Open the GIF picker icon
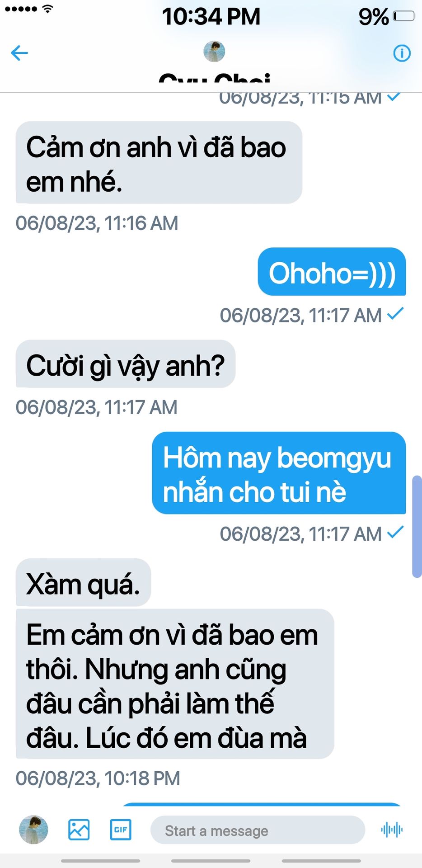Viewport: 422px width, 868px height. pyautogui.click(x=121, y=830)
